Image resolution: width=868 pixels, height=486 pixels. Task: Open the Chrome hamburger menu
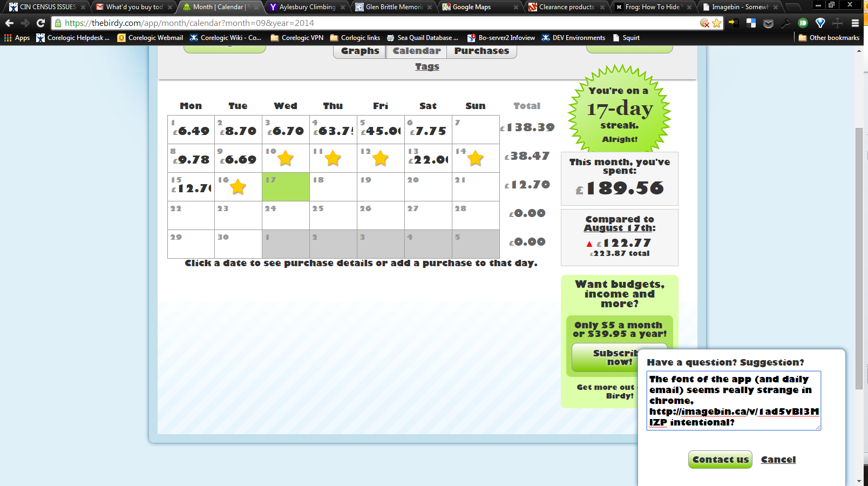(855, 23)
